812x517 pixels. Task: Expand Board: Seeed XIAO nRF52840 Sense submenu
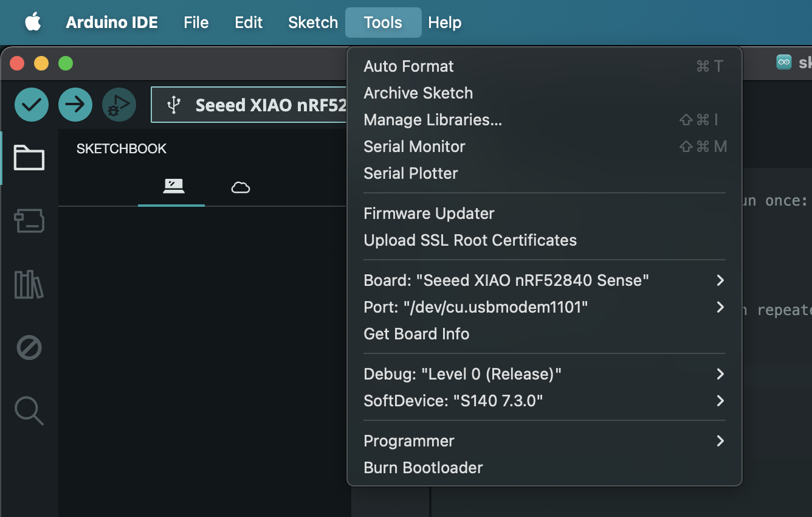(545, 280)
